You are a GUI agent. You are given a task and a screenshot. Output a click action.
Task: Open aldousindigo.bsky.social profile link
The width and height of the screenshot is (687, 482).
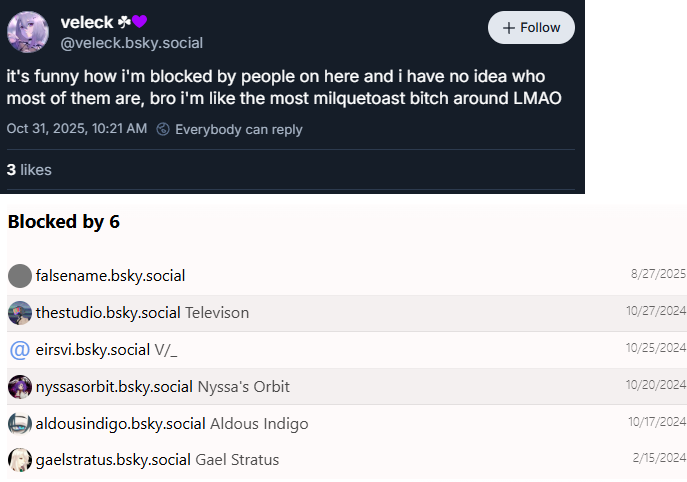click(x=120, y=424)
